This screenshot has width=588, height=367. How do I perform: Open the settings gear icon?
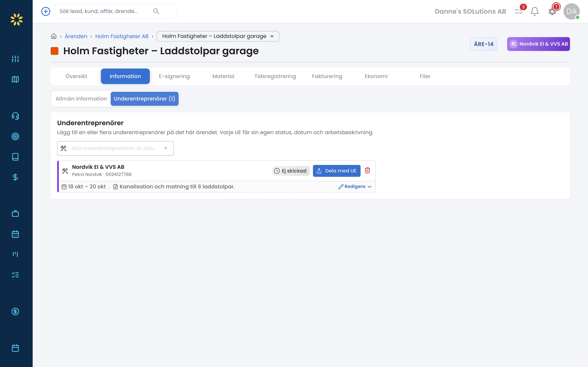552,12
